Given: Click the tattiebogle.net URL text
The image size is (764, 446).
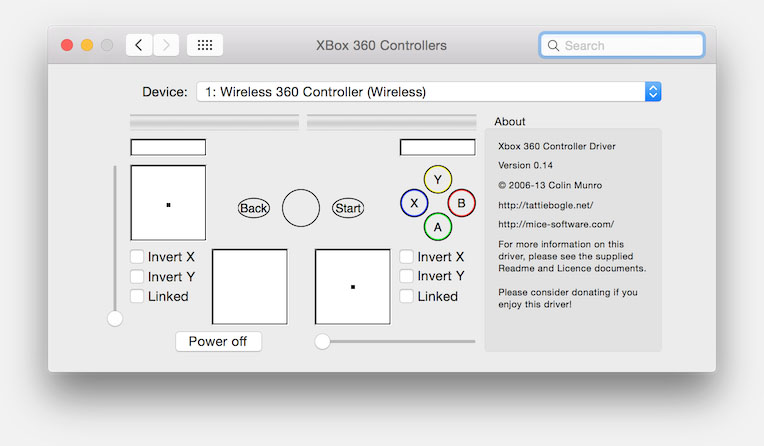Looking at the screenshot, I should click(546, 205).
